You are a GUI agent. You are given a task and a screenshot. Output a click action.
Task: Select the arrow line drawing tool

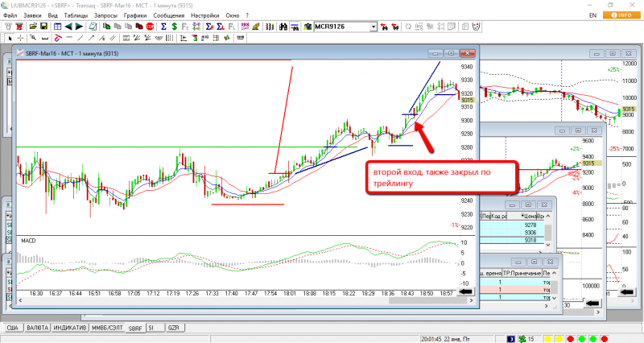(91, 38)
